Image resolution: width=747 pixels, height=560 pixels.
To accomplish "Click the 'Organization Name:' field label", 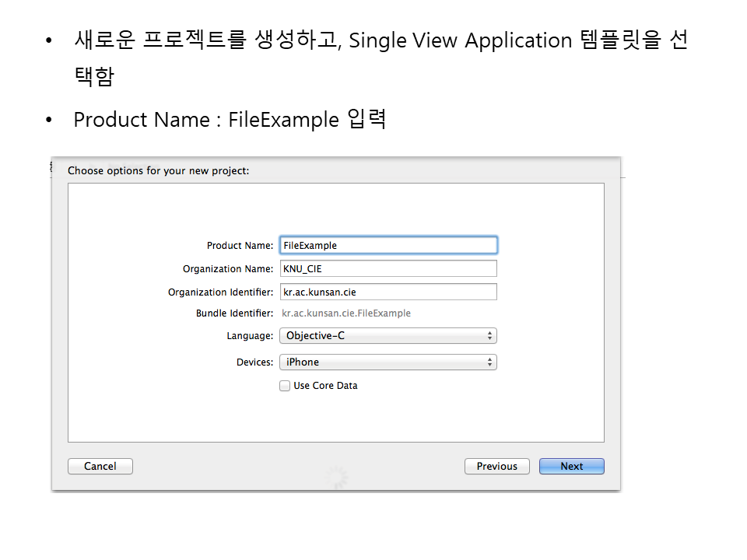I will point(228,269).
